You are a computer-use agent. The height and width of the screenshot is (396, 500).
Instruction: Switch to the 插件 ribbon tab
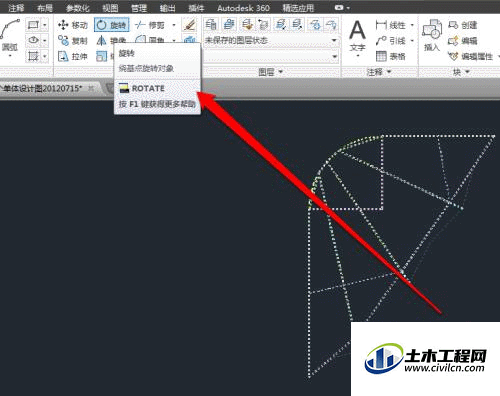pyautogui.click(x=196, y=8)
